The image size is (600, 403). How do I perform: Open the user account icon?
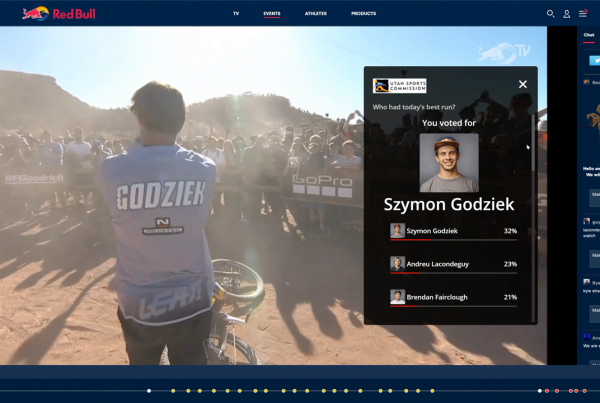(567, 14)
